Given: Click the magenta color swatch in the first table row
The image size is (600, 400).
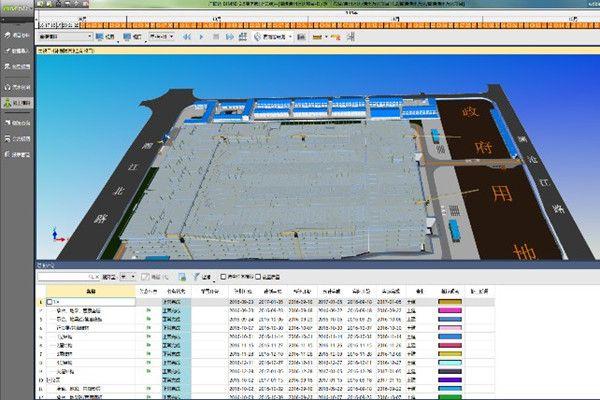Looking at the screenshot, I should click(453, 301).
